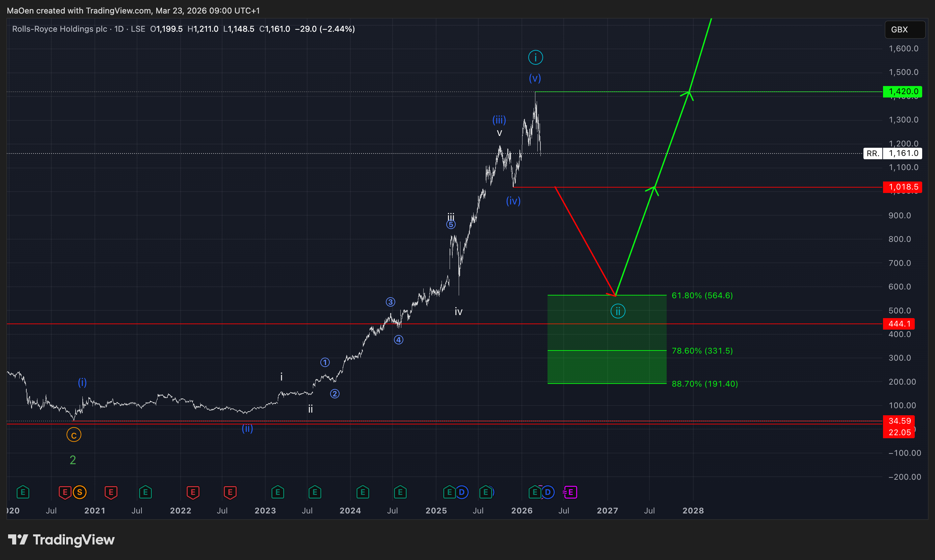The width and height of the screenshot is (935, 560).
Task: Click the leftmost green earnings E icon
Action: pyautogui.click(x=23, y=492)
